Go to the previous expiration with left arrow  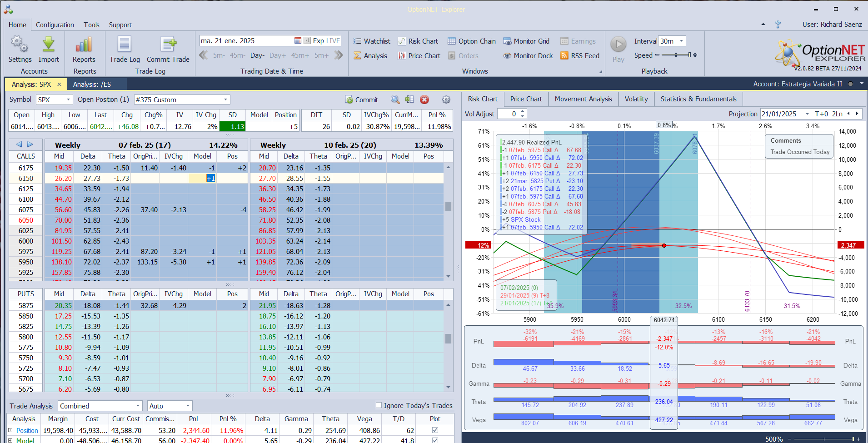[19, 144]
